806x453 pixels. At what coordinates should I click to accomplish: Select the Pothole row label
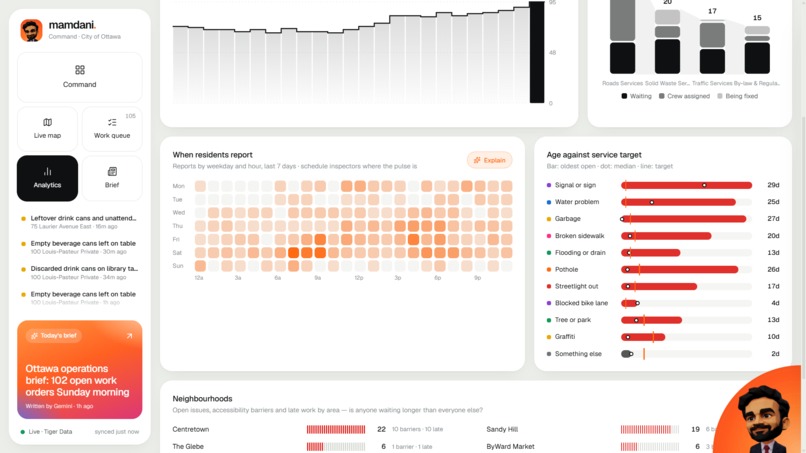[566, 269]
